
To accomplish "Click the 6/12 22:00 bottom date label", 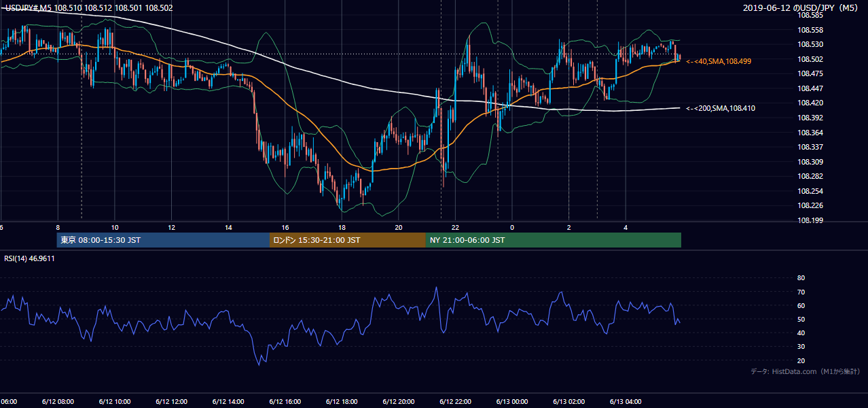I will [455, 401].
